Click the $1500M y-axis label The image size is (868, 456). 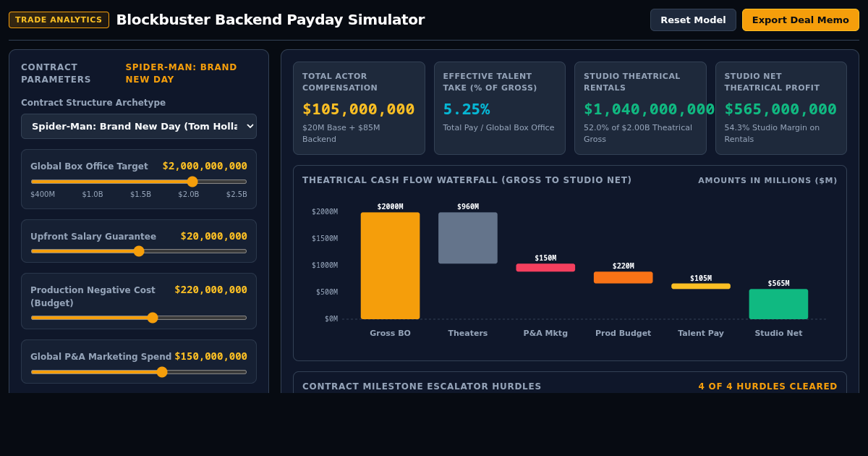(325, 238)
